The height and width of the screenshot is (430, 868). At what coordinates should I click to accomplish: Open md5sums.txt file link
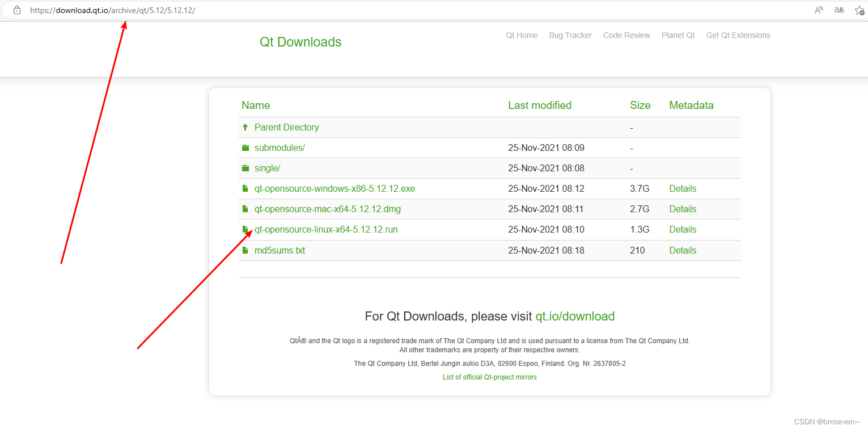[280, 250]
